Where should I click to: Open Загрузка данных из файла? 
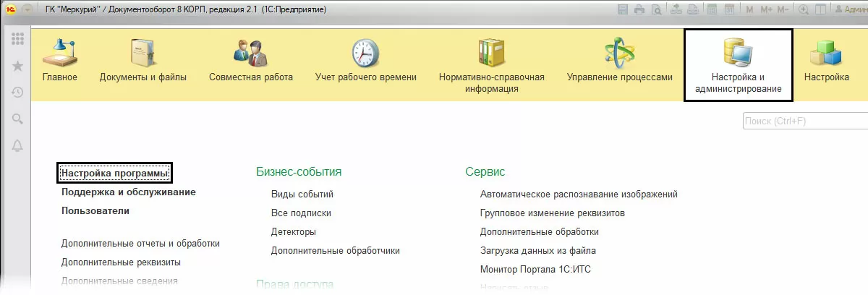[537, 251]
